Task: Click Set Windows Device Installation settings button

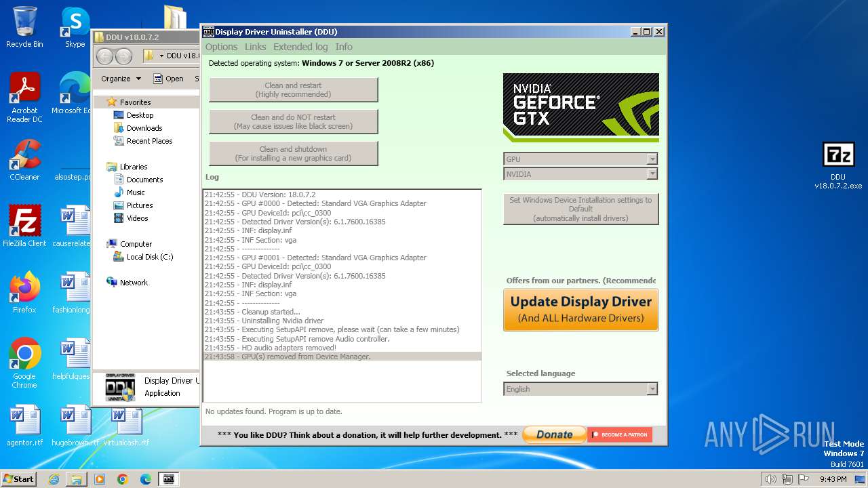Action: 580,209
